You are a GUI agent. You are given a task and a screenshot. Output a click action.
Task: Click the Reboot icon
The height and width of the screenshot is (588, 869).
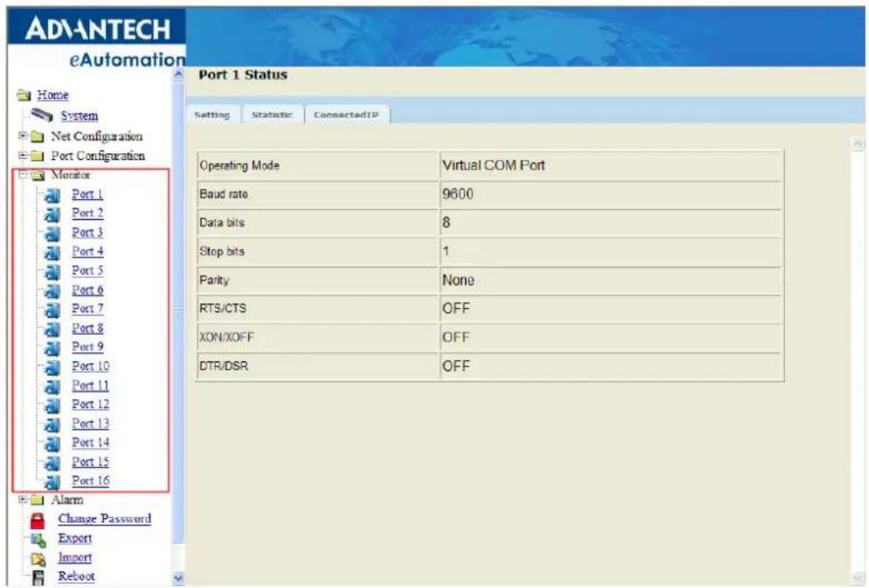point(37,577)
